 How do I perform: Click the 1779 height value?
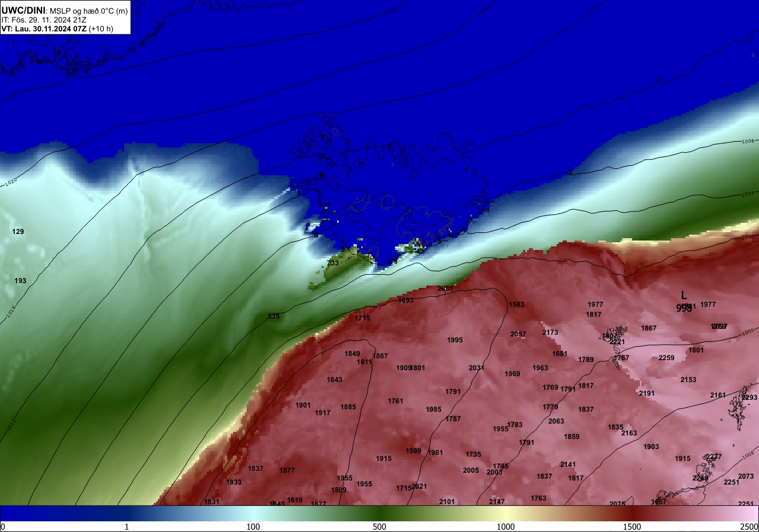[550, 407]
